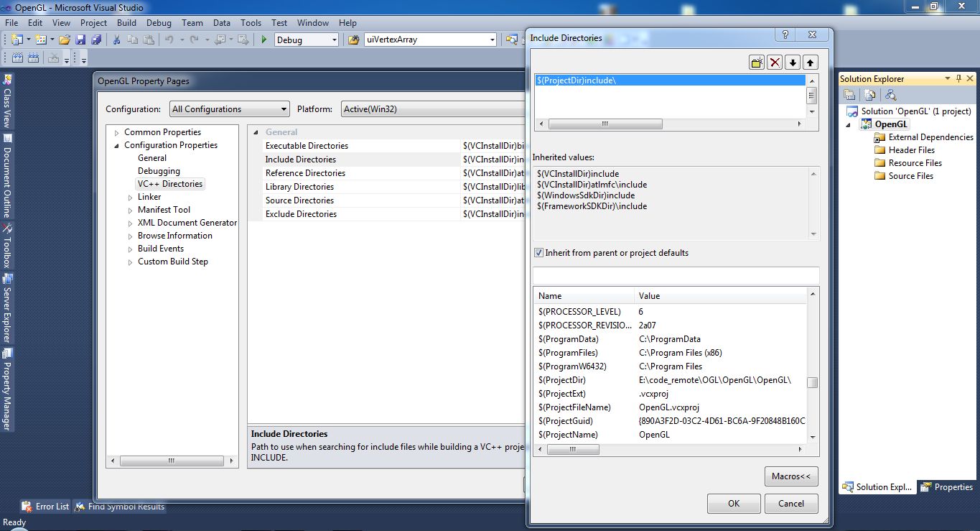Viewport: 980px width, 531px height.
Task: Click the red X delete line icon
Action: (775, 63)
